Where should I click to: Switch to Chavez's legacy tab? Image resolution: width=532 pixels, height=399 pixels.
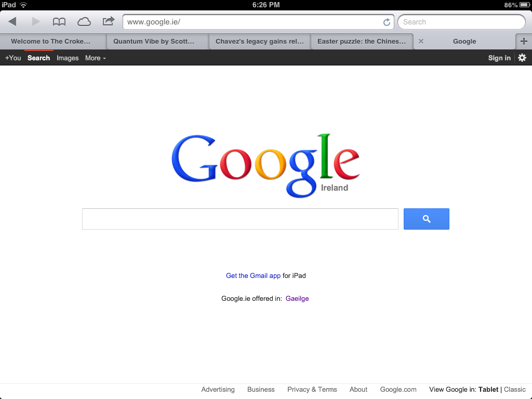[x=260, y=42]
